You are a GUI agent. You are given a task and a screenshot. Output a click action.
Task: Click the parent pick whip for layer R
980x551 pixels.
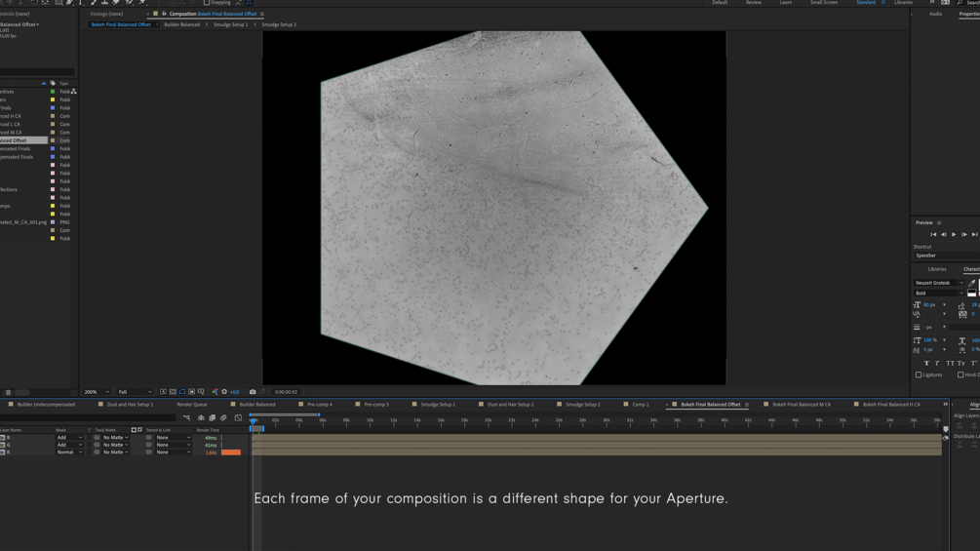(149, 453)
